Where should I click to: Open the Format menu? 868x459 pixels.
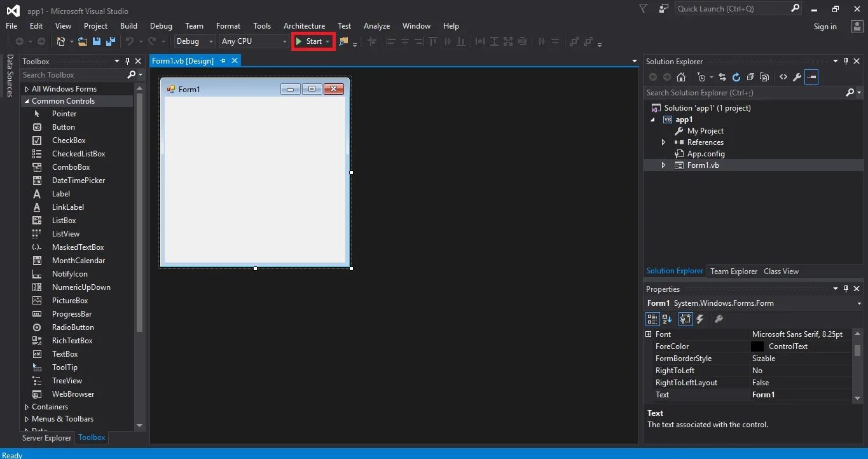click(228, 26)
